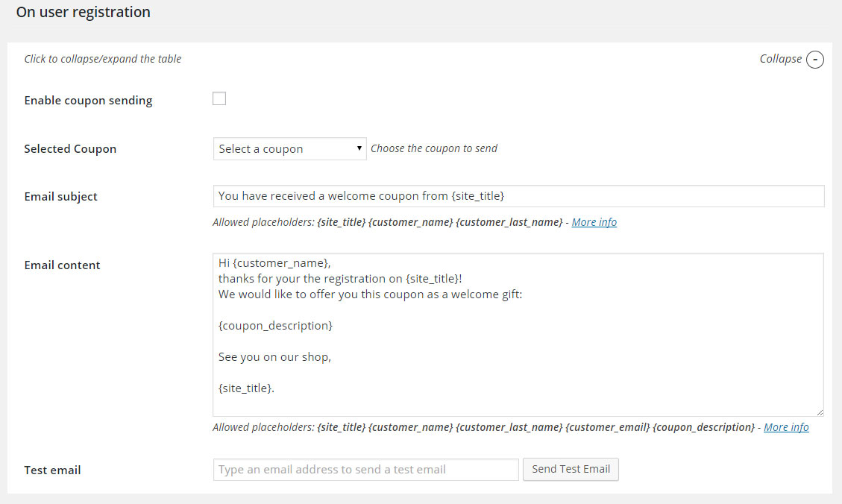Click the 'Click to collapse/expand the table' hint

click(x=103, y=59)
